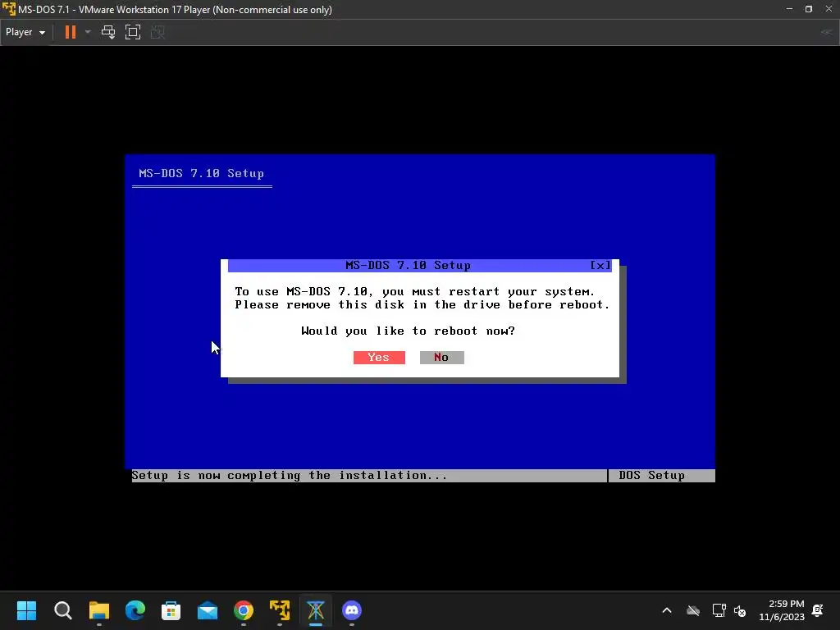Show hidden system tray icons

point(667,610)
